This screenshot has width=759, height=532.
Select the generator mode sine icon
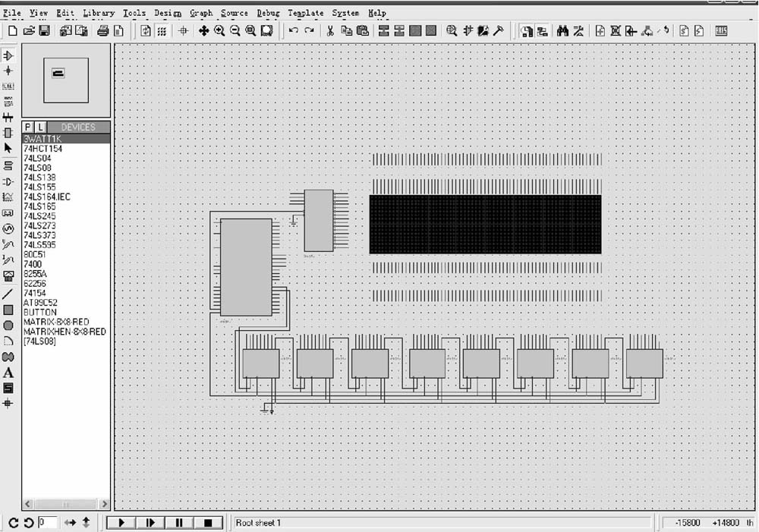tap(8, 228)
